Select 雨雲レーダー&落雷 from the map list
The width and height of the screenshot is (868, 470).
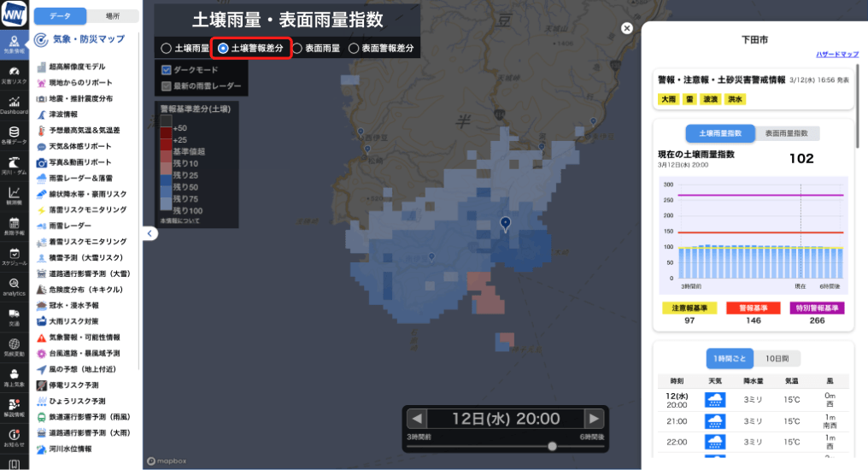click(81, 178)
